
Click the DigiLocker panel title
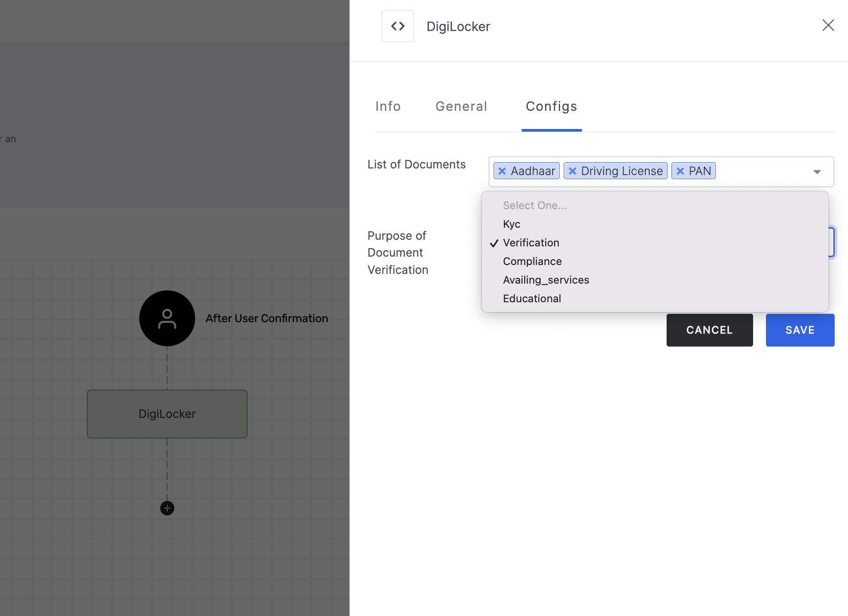[x=458, y=27]
